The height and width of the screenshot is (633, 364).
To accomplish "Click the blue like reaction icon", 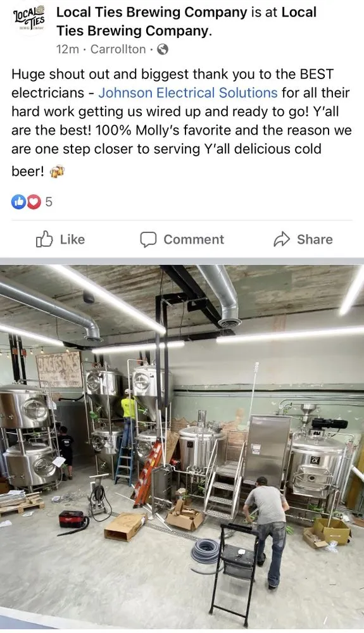I will pyautogui.click(x=19, y=201).
